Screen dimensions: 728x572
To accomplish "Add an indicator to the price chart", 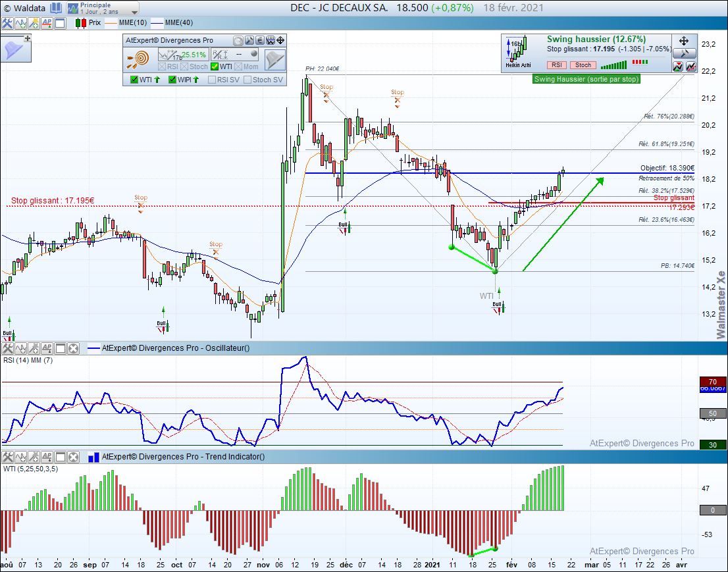I will [20, 23].
